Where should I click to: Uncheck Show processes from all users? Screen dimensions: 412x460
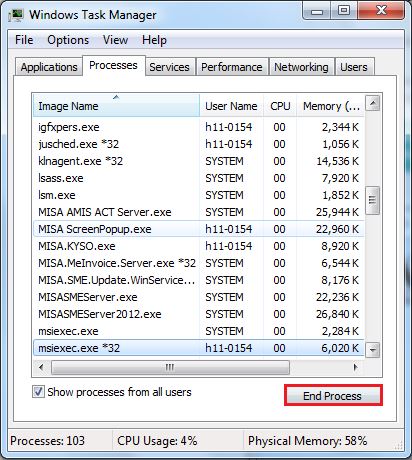(38, 392)
